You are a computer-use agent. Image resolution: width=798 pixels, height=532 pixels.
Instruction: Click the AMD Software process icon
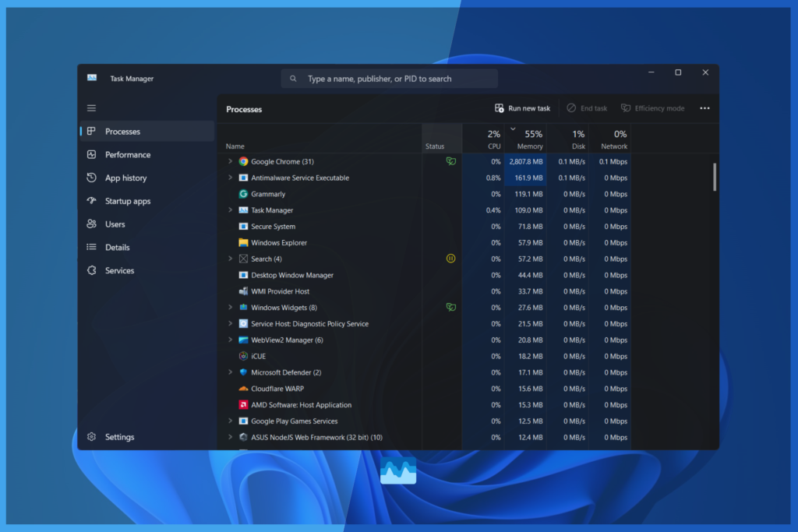click(x=243, y=405)
